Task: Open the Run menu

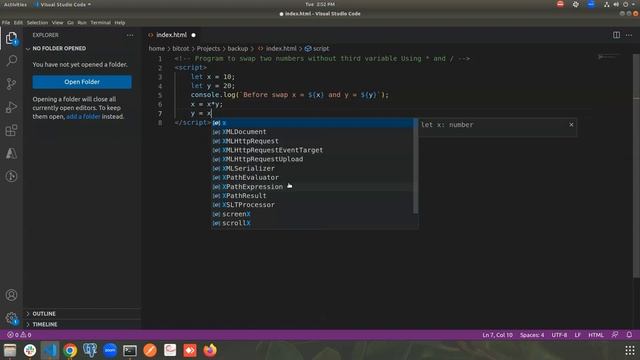Action: point(82,22)
